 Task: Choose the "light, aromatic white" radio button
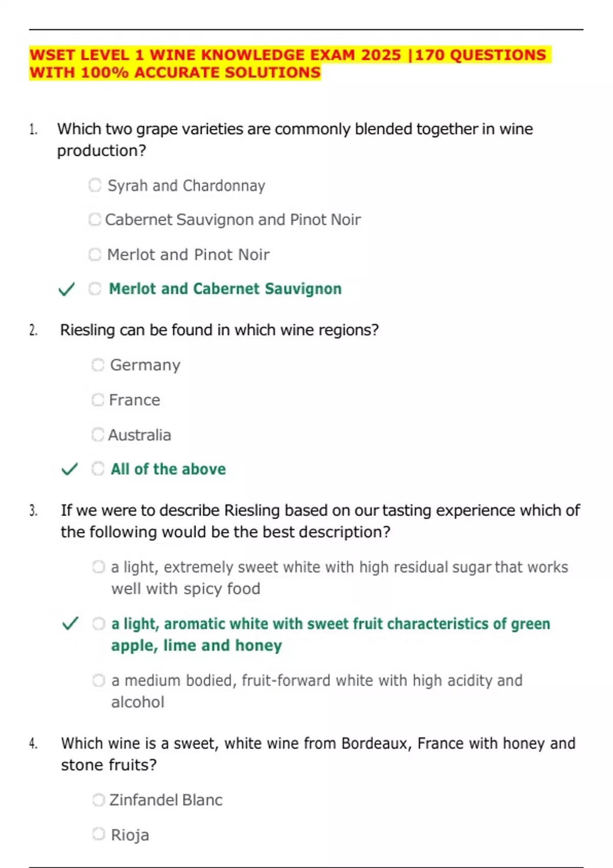[99, 624]
